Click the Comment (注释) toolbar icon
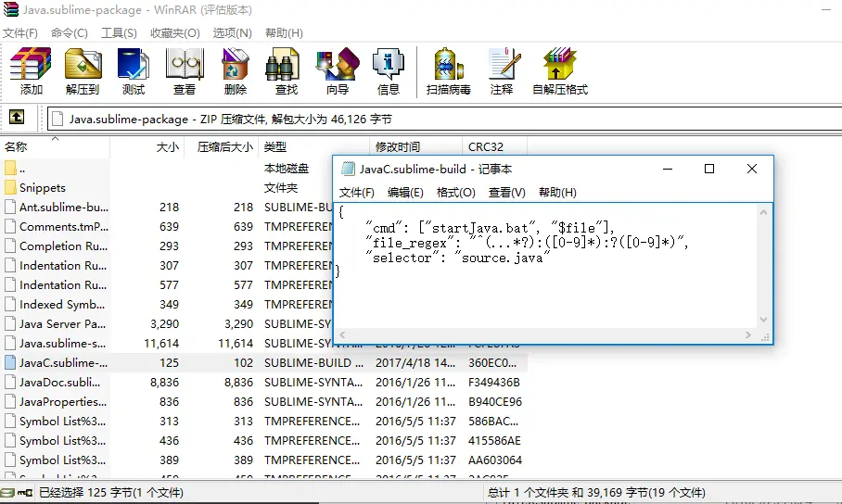Image resolution: width=842 pixels, height=504 pixels. (x=502, y=70)
